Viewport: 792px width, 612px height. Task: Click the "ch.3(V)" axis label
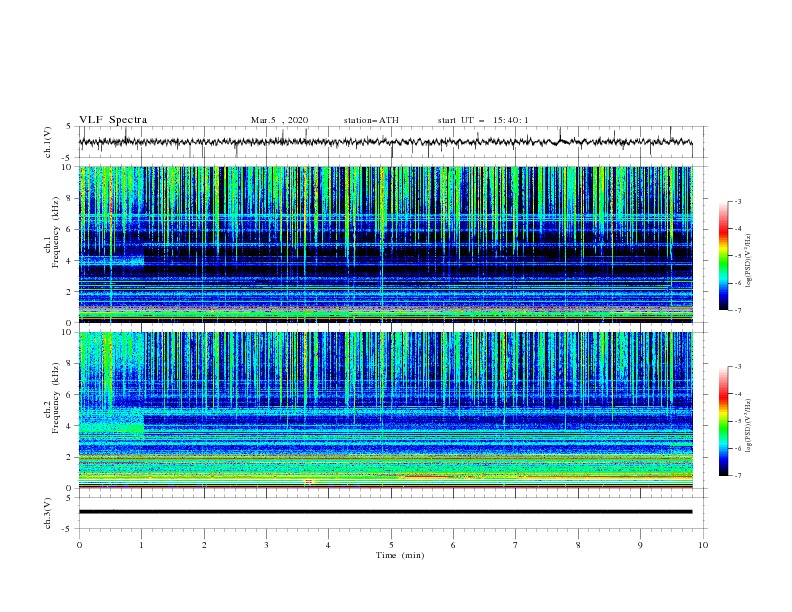point(48,513)
